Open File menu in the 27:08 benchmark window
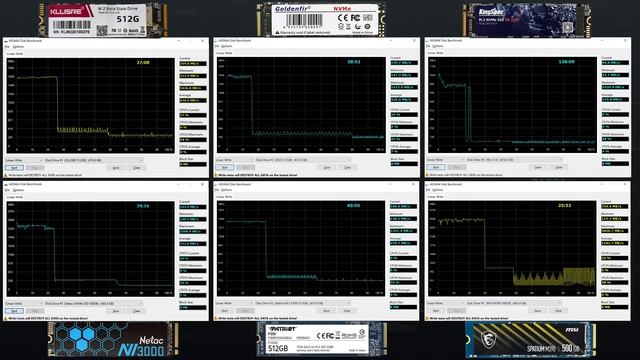Screen dimensions: 640x360 (x=7, y=47)
